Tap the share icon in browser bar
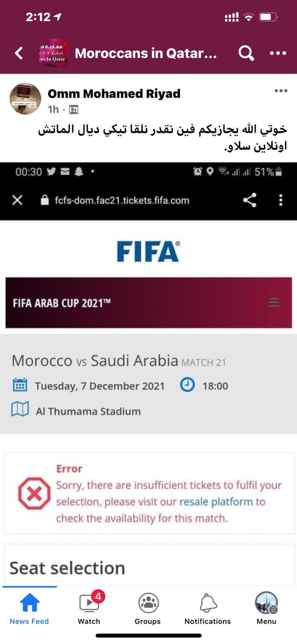 [x=250, y=200]
